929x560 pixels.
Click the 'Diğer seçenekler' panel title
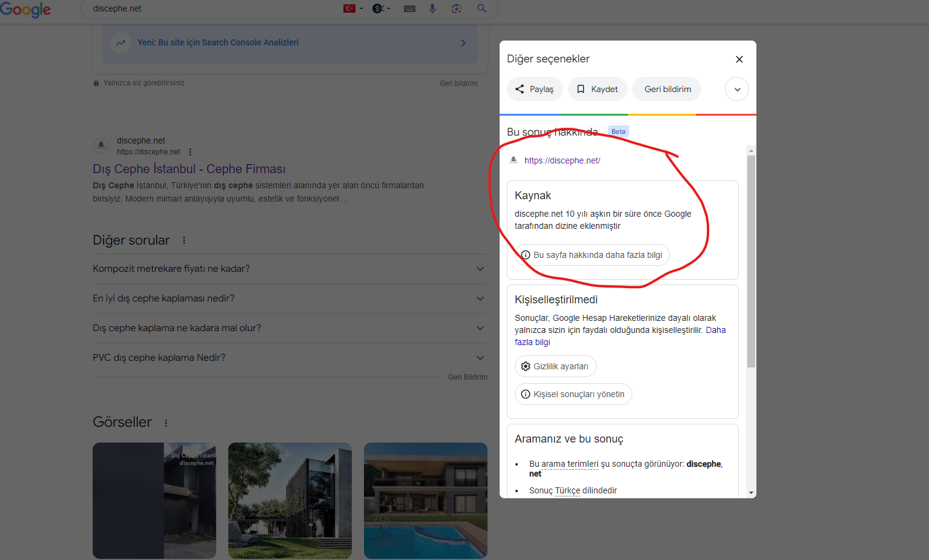pos(548,59)
